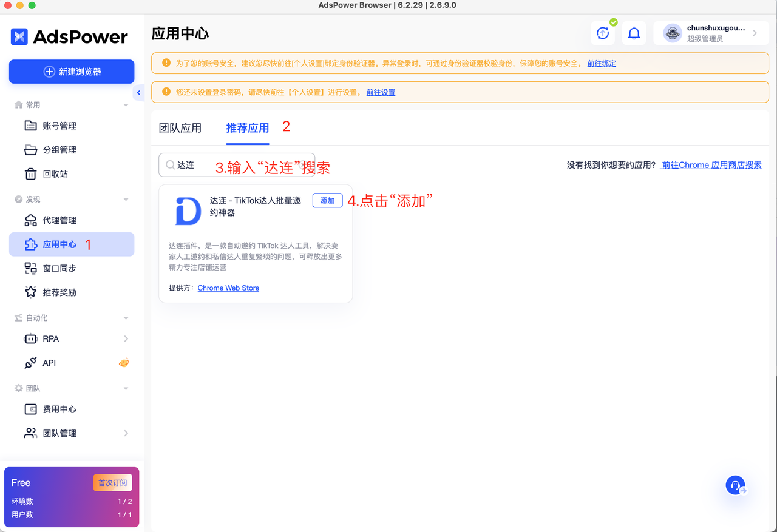Viewport: 777px width, 532px height.
Task: Click the 分组管理 folder icon
Action: [30, 150]
